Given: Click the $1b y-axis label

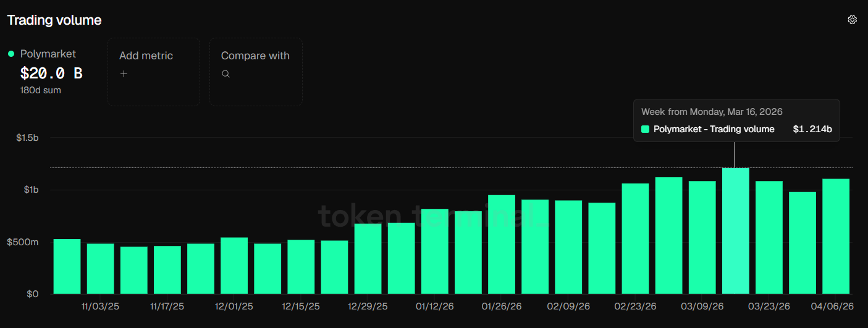Looking at the screenshot, I should point(32,190).
